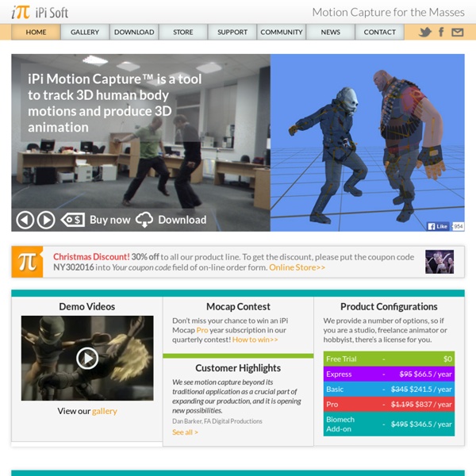Play the demo video

[x=87, y=359]
